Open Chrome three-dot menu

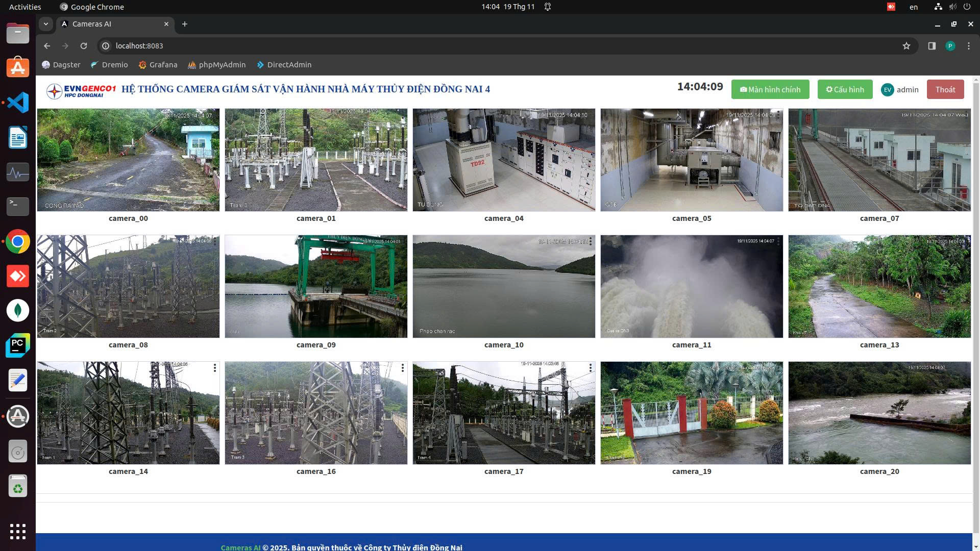coord(968,46)
